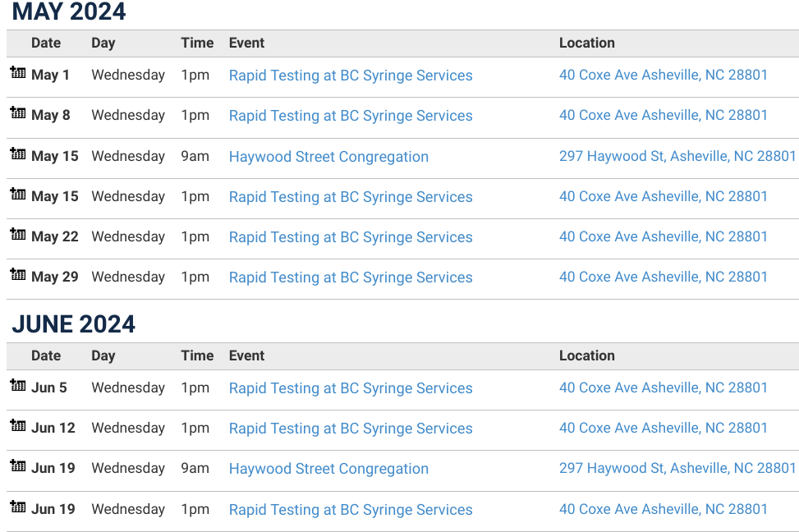Click the calendar icon beside May 29
This screenshot has height=532, width=799.
[x=18, y=274]
